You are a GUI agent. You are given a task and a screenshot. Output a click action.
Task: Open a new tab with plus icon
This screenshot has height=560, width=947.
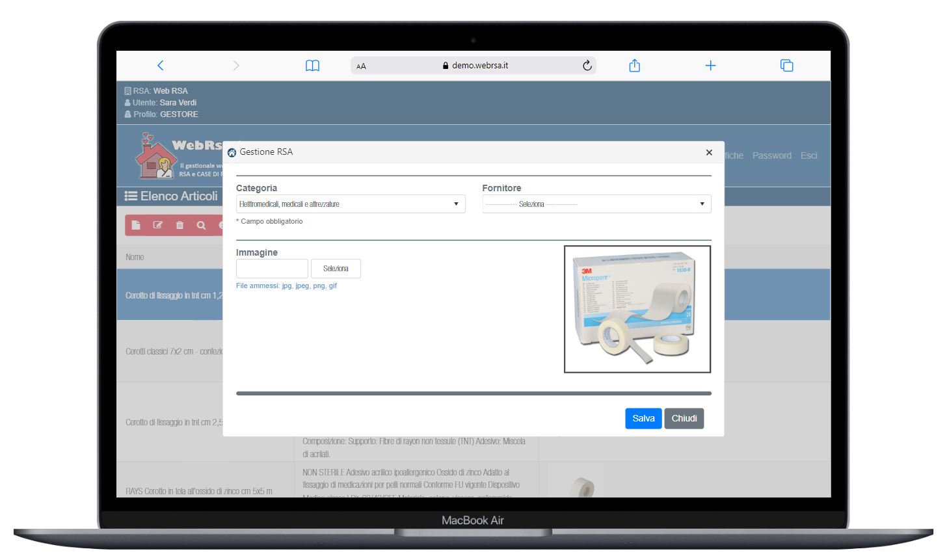tap(710, 66)
